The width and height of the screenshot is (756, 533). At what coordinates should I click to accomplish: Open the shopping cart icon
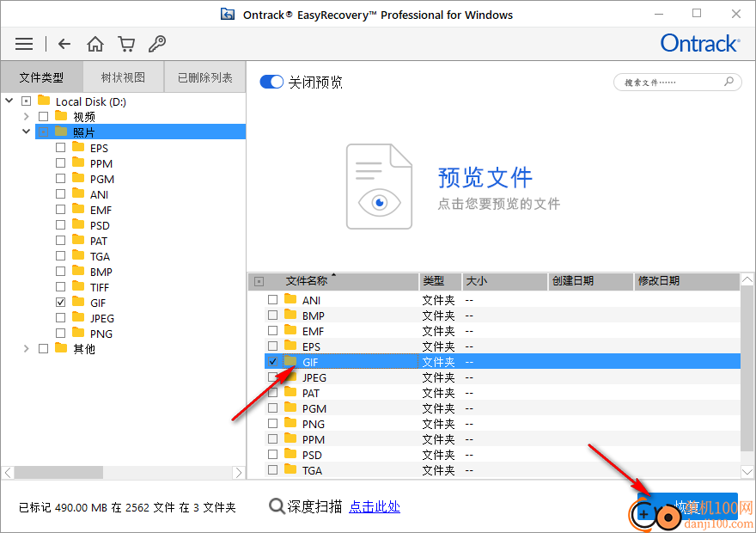pos(126,44)
